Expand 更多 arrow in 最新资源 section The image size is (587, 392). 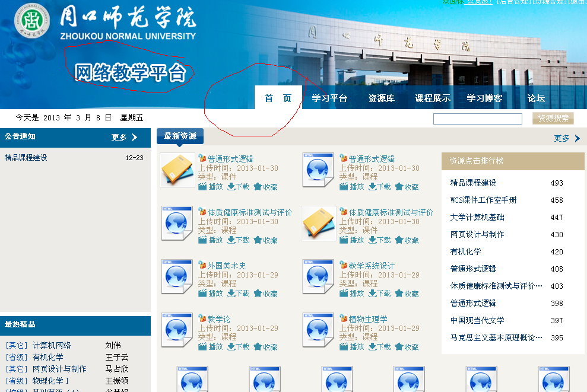click(577, 138)
